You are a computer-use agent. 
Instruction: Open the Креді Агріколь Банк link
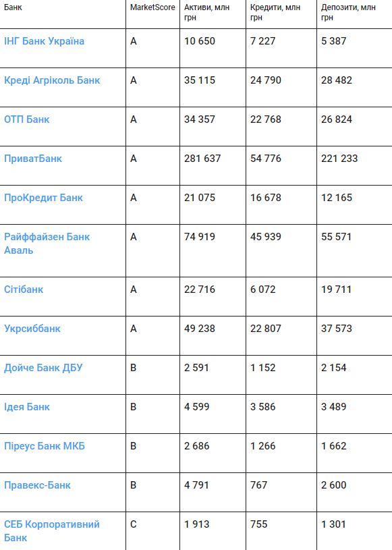pyautogui.click(x=52, y=80)
